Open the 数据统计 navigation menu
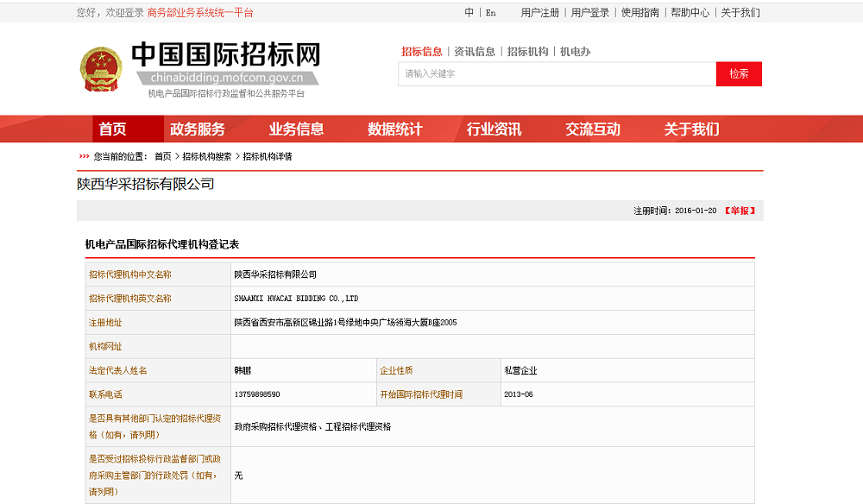This screenshot has height=504, width=863. click(395, 129)
